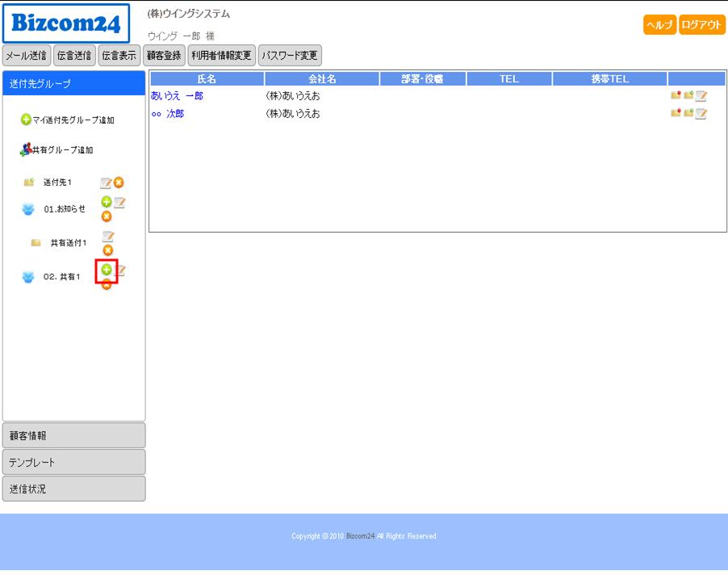728x575 pixels.
Task: Click the ログアウト button
Action: pyautogui.click(x=701, y=25)
